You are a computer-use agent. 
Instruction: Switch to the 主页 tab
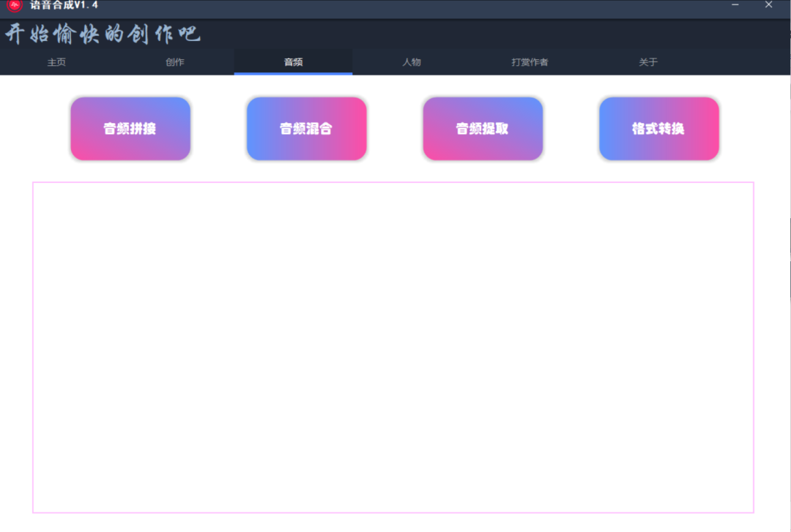pyautogui.click(x=56, y=62)
